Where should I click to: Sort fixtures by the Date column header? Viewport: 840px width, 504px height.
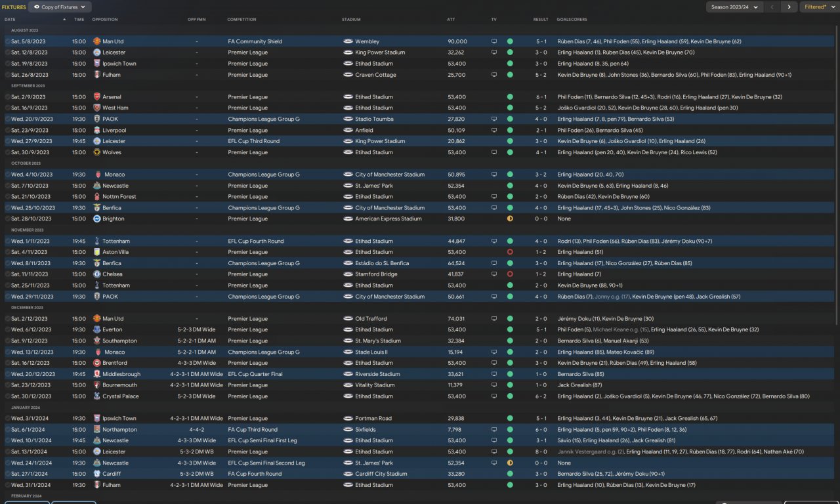pyautogui.click(x=10, y=20)
